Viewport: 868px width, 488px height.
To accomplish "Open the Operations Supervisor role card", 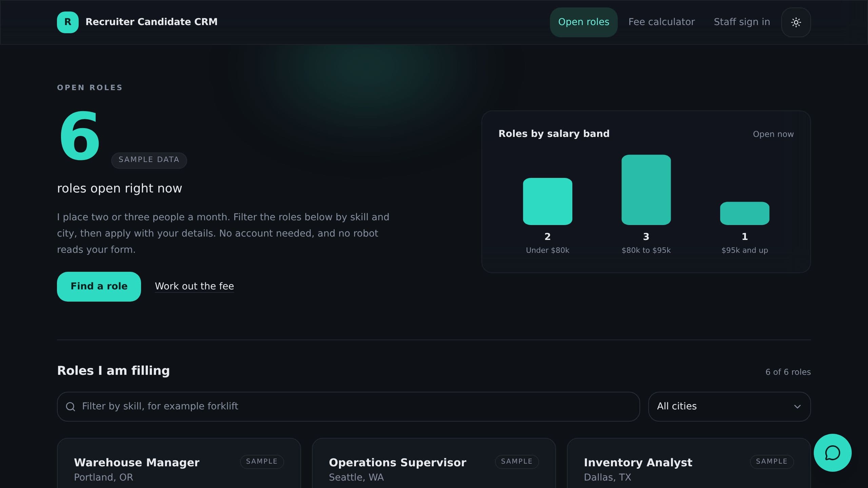I will [434, 463].
